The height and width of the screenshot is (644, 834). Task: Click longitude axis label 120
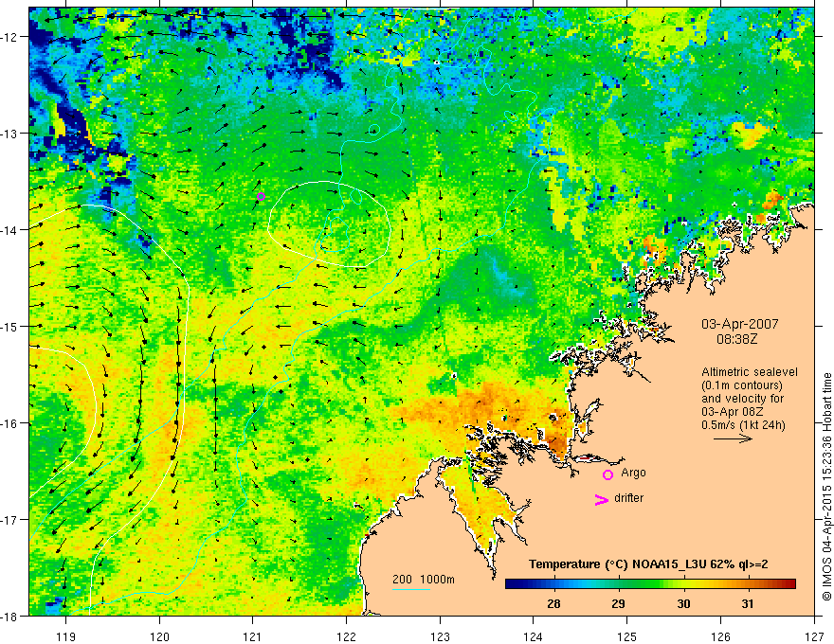coord(159,636)
